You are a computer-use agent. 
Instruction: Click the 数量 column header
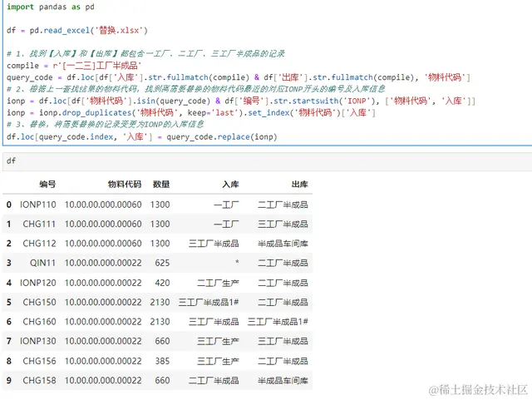coord(161,185)
